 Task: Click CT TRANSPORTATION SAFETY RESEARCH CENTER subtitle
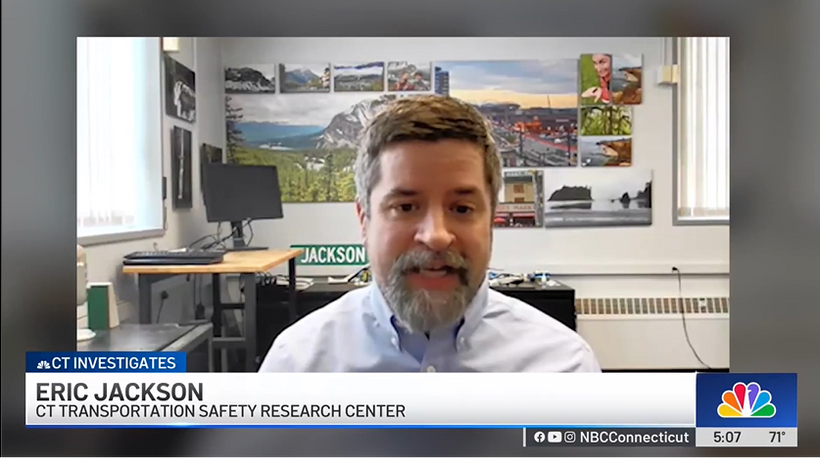pos(220,411)
